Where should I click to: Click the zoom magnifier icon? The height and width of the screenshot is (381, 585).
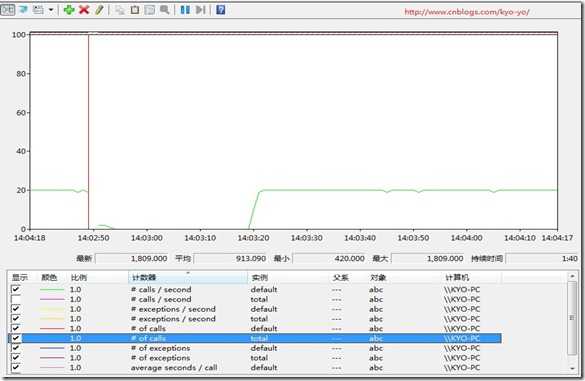pyautogui.click(x=165, y=10)
